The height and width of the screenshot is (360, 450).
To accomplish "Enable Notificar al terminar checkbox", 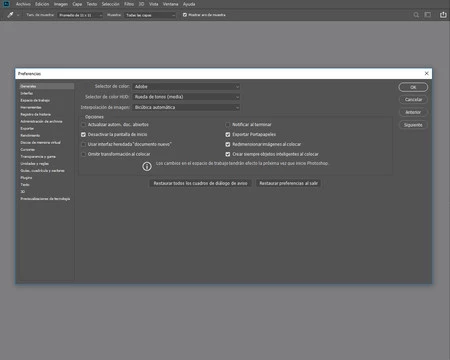I will coord(228,125).
